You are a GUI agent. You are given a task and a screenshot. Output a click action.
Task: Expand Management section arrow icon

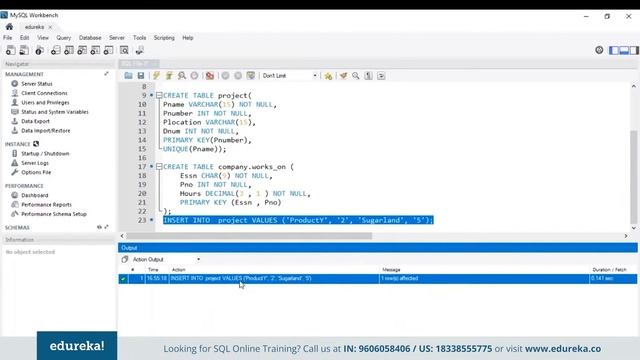tap(107, 74)
